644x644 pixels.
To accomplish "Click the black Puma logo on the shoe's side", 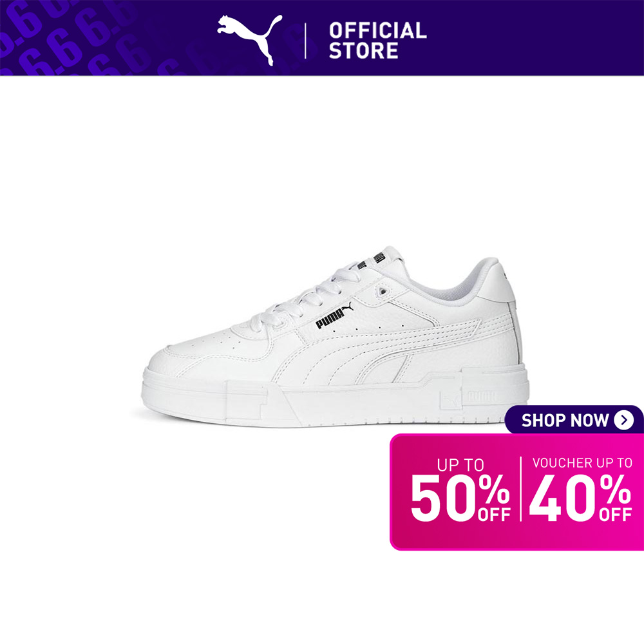I will [334, 315].
